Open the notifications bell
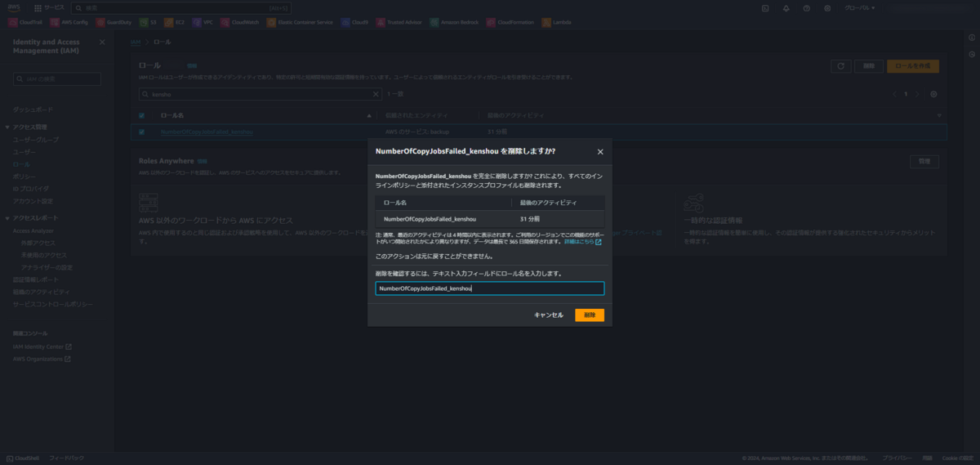This screenshot has width=980, height=465. pyautogui.click(x=786, y=7)
